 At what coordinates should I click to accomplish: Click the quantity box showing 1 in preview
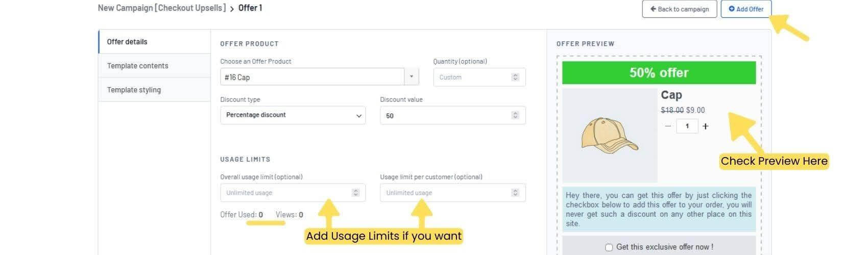pos(687,126)
